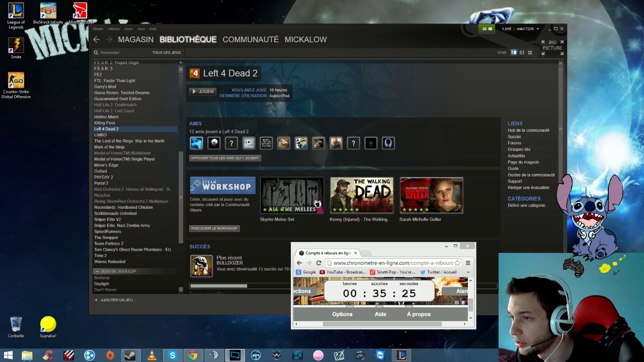Screen dimensions: 644x362
Task: Open Steam menu
Action: click(98, 29)
